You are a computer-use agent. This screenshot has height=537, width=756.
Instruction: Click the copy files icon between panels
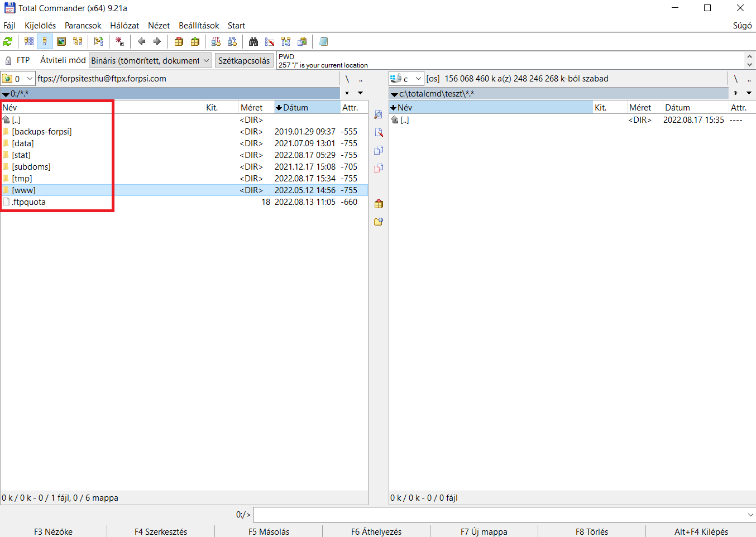(379, 150)
